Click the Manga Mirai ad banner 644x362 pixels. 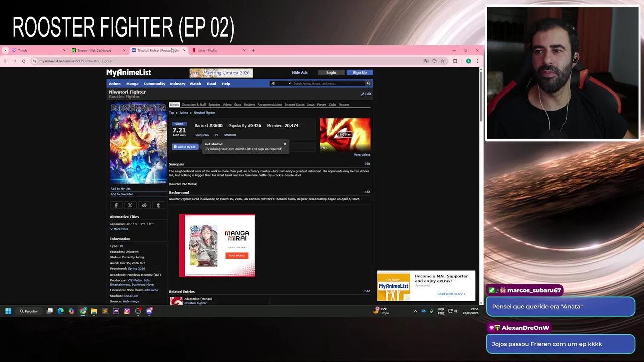[x=217, y=245]
